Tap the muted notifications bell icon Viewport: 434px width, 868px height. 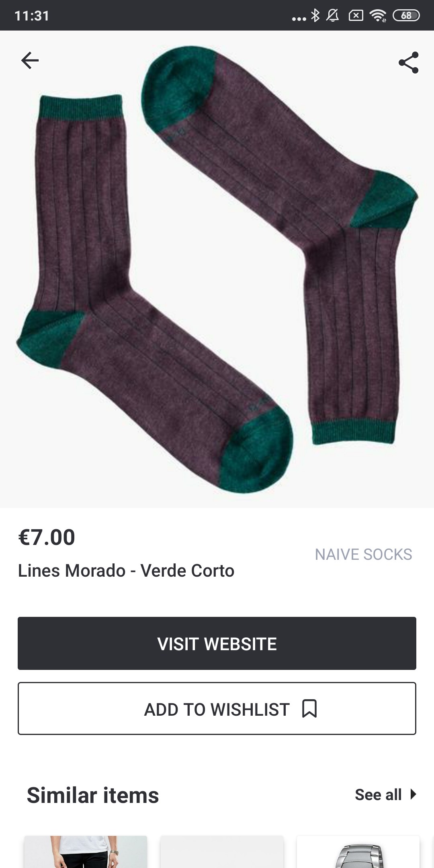(x=333, y=15)
